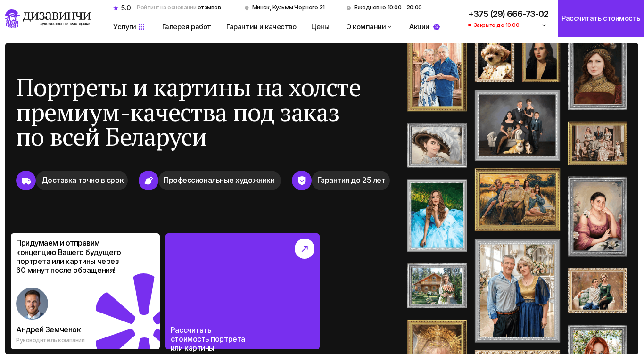Click the Рассчитать стоимость header button
Screen dimensions: 644x362
[601, 18]
